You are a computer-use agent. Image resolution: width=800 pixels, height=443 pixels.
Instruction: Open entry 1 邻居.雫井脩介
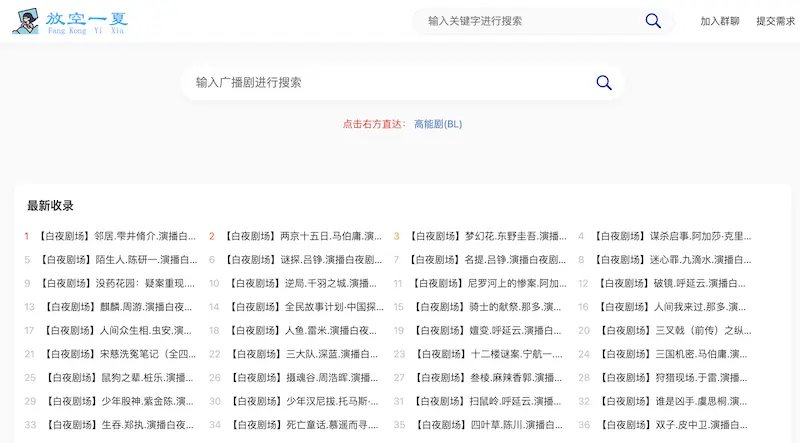117,236
